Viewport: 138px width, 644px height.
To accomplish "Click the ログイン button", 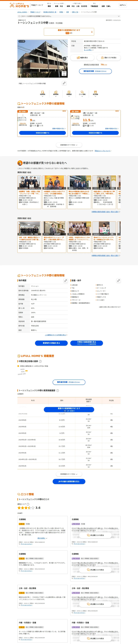I will point(123,5).
